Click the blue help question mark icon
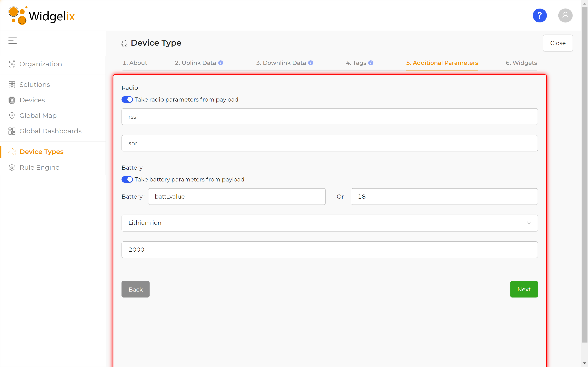 pyautogui.click(x=539, y=15)
